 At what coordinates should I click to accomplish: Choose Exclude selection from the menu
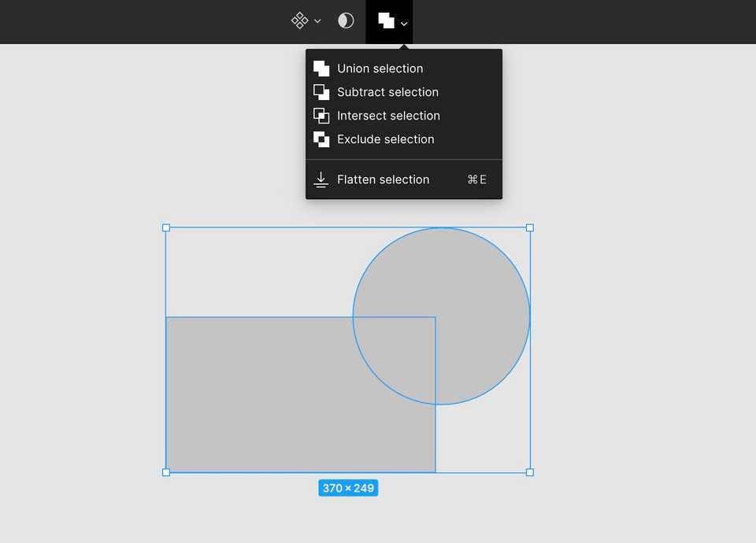point(385,139)
